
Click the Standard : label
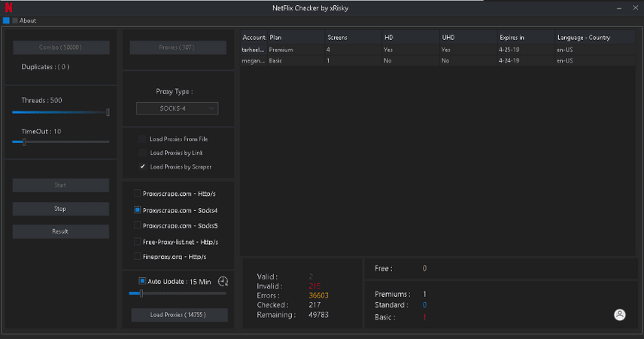(391, 305)
